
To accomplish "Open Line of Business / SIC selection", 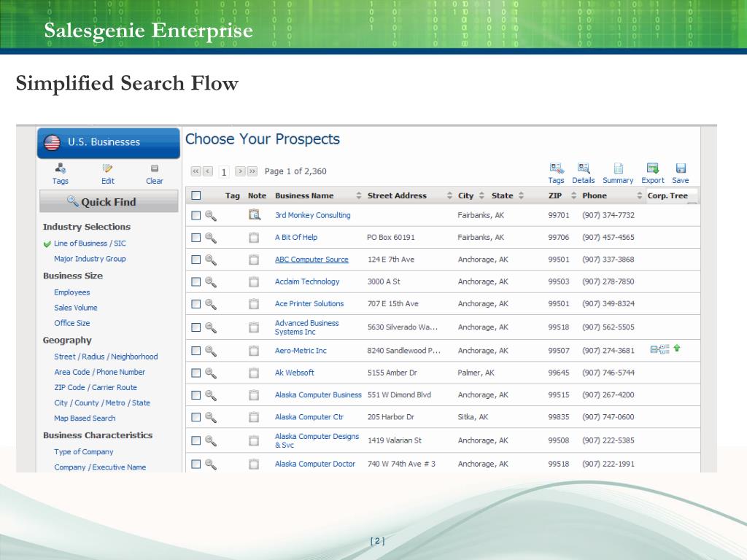I will [x=90, y=244].
